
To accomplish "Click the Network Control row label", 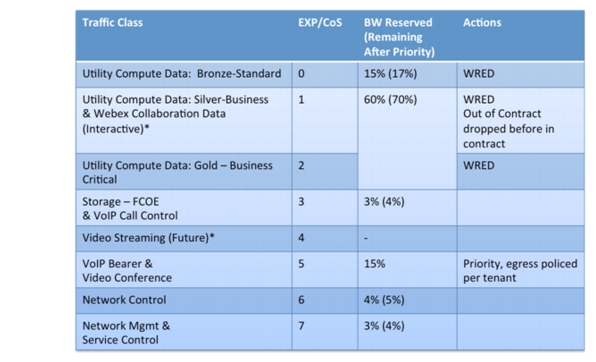I will click(124, 300).
